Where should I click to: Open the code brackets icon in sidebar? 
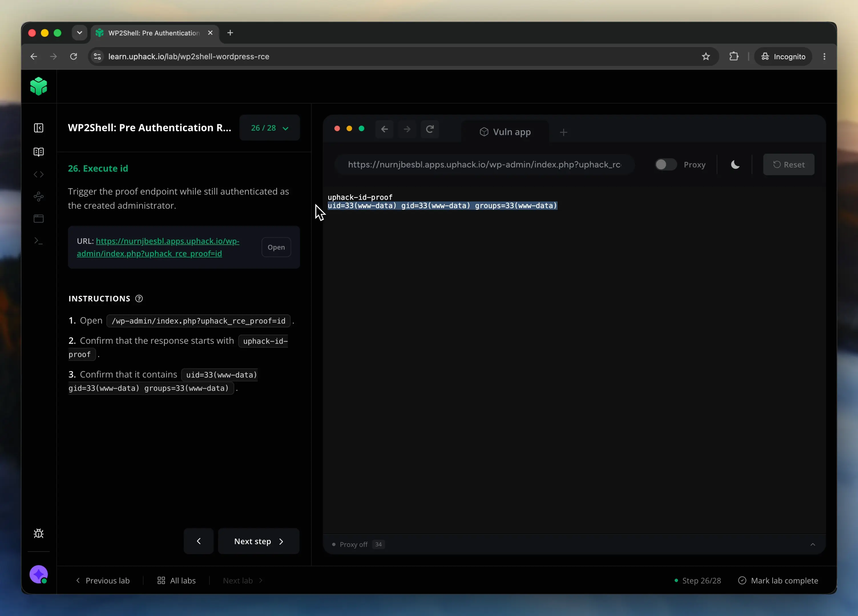point(39,174)
